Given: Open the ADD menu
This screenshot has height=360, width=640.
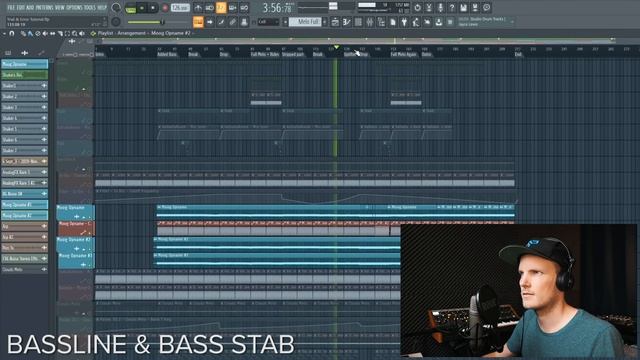Looking at the screenshot, I should 29,7.
